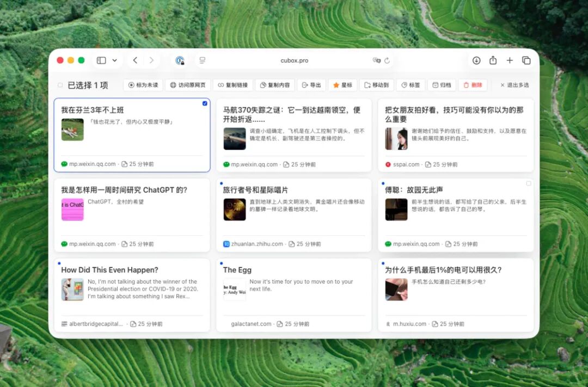Archive the selected item
The image size is (588, 387).
(x=442, y=85)
